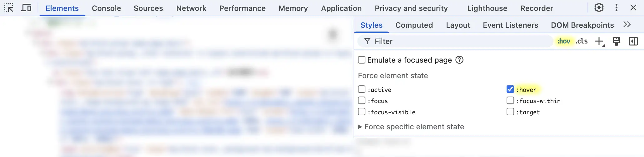Show more Styles pane tabs chevron

tap(627, 25)
